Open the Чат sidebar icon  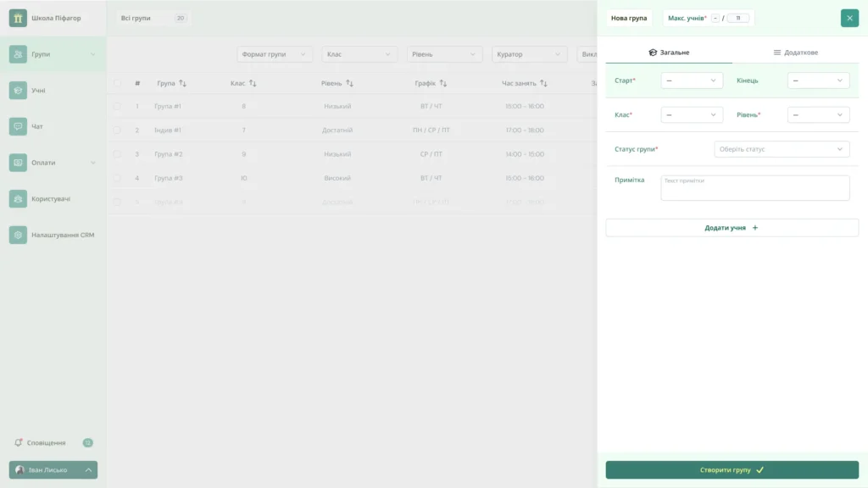coord(18,126)
